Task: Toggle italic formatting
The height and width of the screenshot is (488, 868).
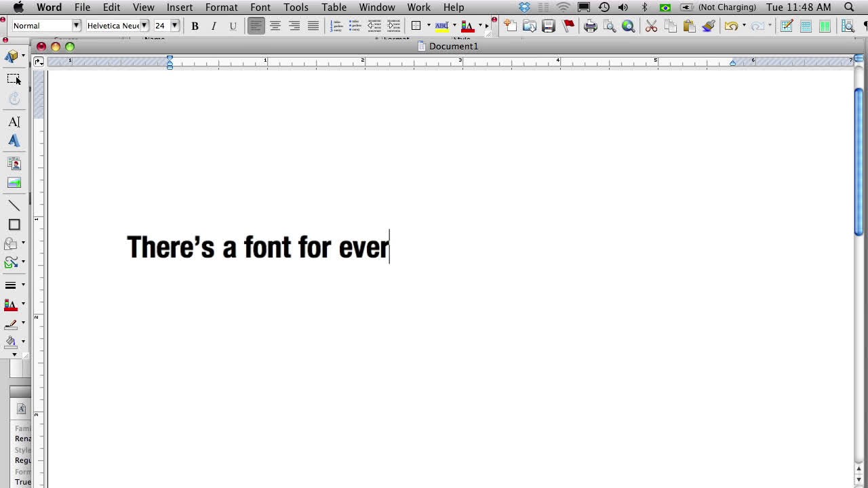Action: tap(214, 26)
